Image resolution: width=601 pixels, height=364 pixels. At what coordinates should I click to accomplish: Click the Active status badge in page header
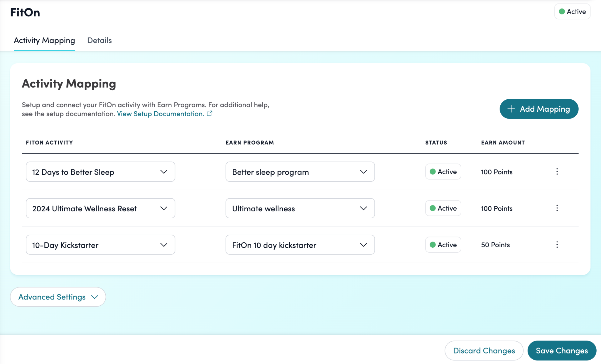(x=572, y=12)
